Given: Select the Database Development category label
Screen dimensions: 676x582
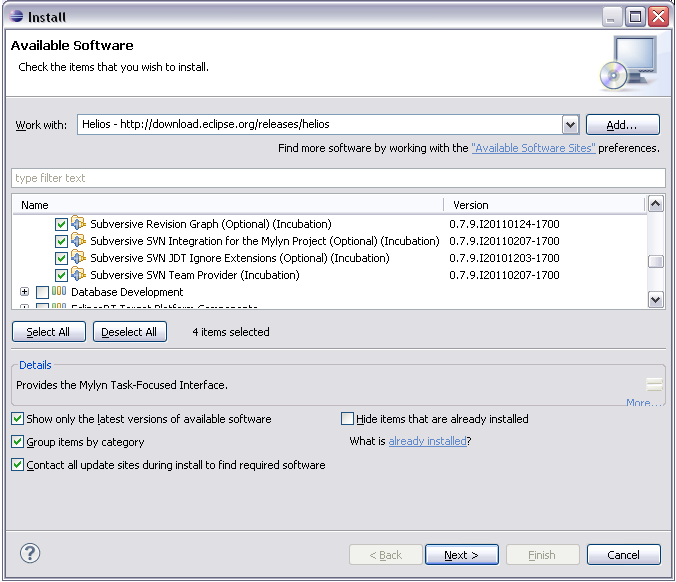Looking at the screenshot, I should click(127, 292).
